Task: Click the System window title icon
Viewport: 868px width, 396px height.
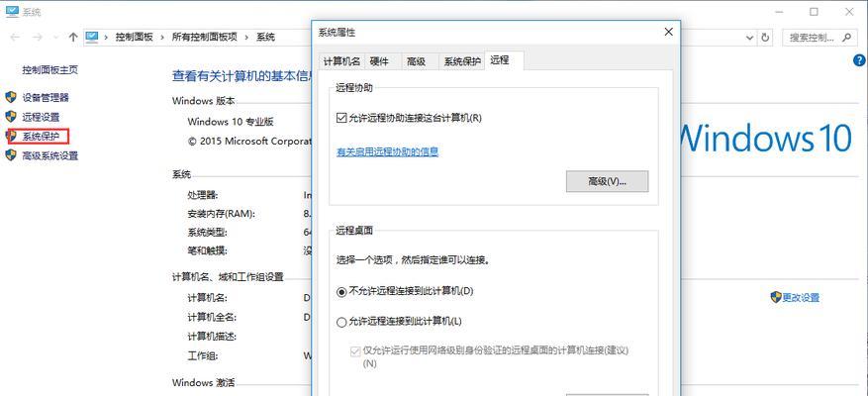Action: click(x=11, y=11)
